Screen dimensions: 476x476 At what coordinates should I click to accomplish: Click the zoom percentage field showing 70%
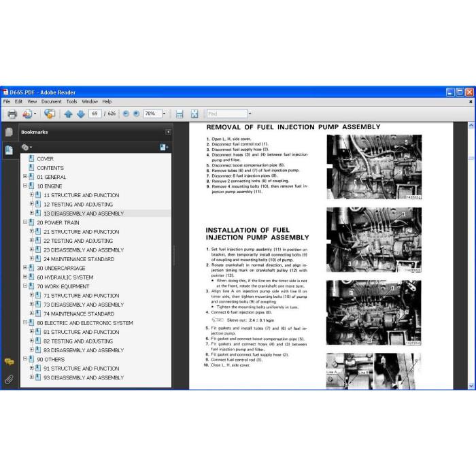(152, 114)
